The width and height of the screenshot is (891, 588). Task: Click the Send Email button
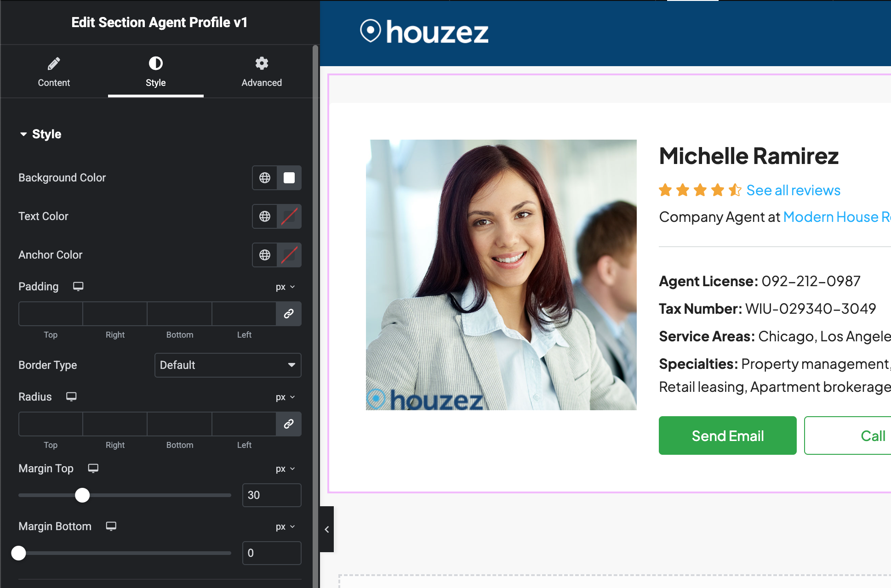[727, 435]
